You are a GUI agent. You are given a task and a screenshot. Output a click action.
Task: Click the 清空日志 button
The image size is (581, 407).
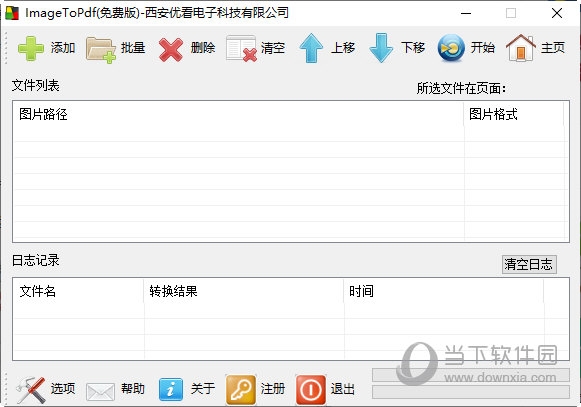529,264
